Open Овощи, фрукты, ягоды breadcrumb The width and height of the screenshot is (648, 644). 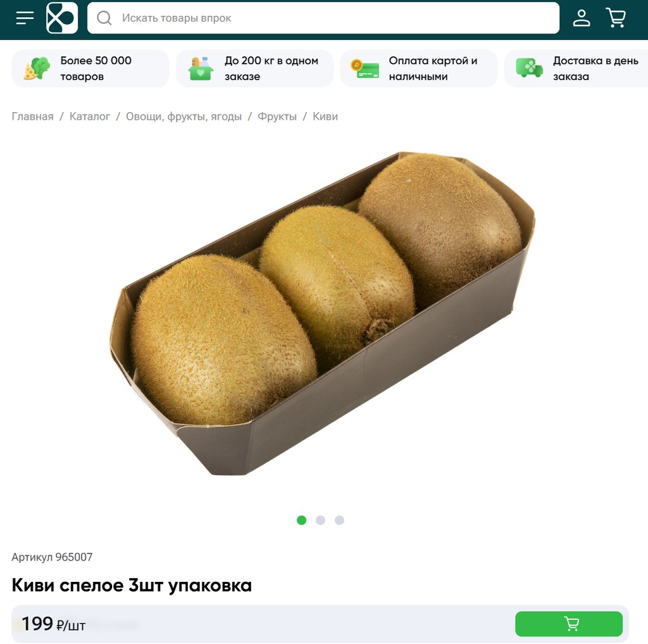point(184,117)
